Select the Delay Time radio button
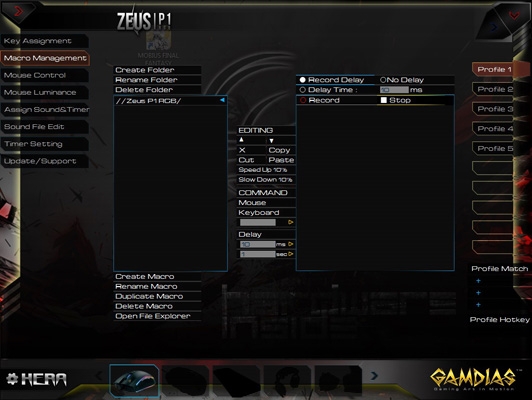The image size is (532, 400). [x=303, y=90]
